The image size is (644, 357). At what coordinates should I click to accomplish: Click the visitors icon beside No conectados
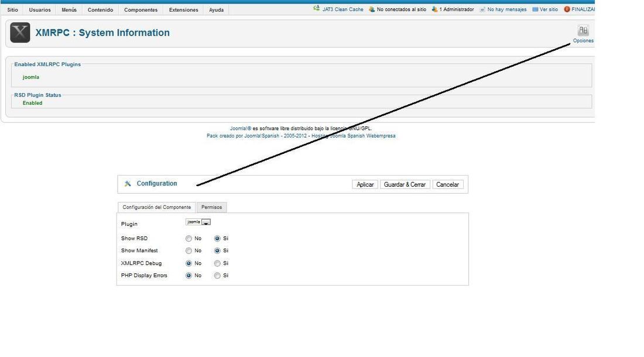click(372, 9)
